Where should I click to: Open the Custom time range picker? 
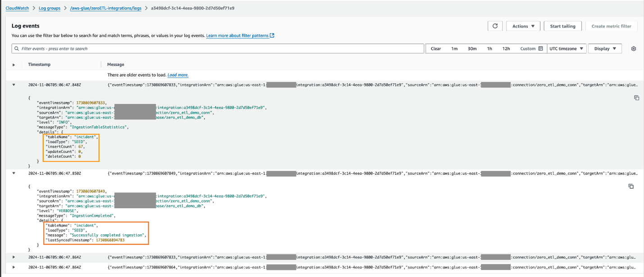(531, 49)
